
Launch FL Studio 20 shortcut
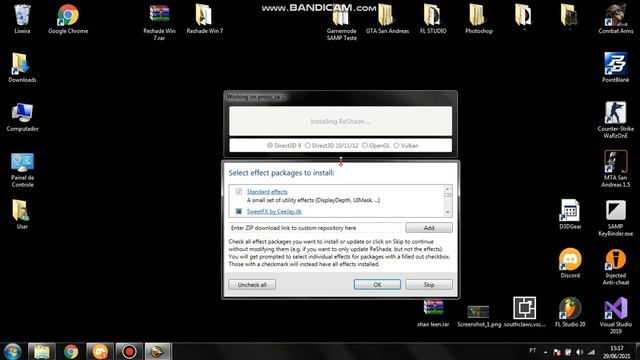(570, 312)
